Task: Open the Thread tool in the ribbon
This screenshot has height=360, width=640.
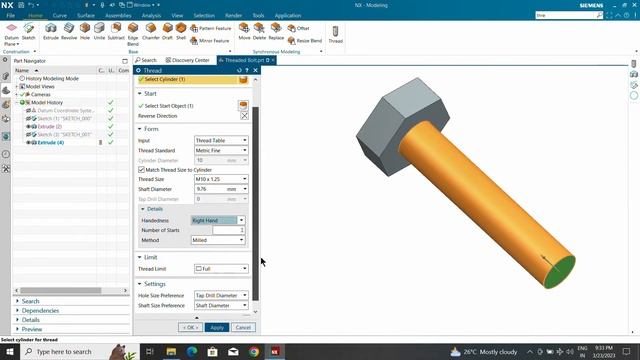Action: (336, 34)
